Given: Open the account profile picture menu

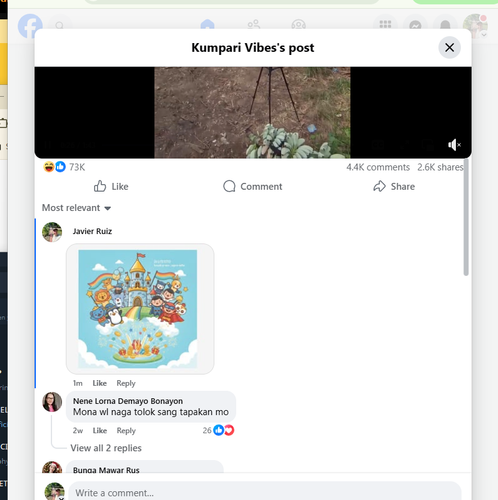Looking at the screenshot, I should point(475,26).
